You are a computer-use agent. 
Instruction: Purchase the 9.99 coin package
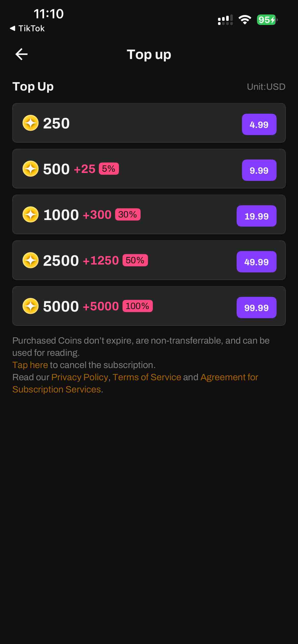pyautogui.click(x=259, y=170)
